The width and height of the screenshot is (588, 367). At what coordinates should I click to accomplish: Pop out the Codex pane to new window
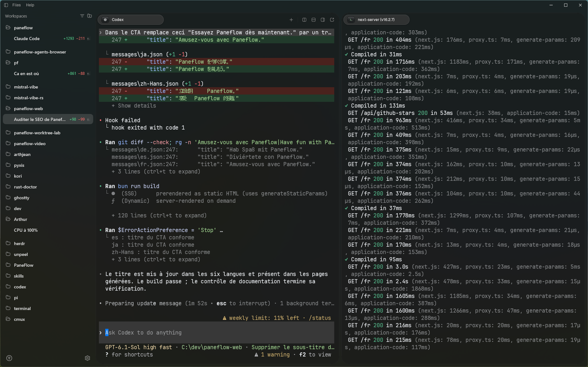(x=332, y=20)
